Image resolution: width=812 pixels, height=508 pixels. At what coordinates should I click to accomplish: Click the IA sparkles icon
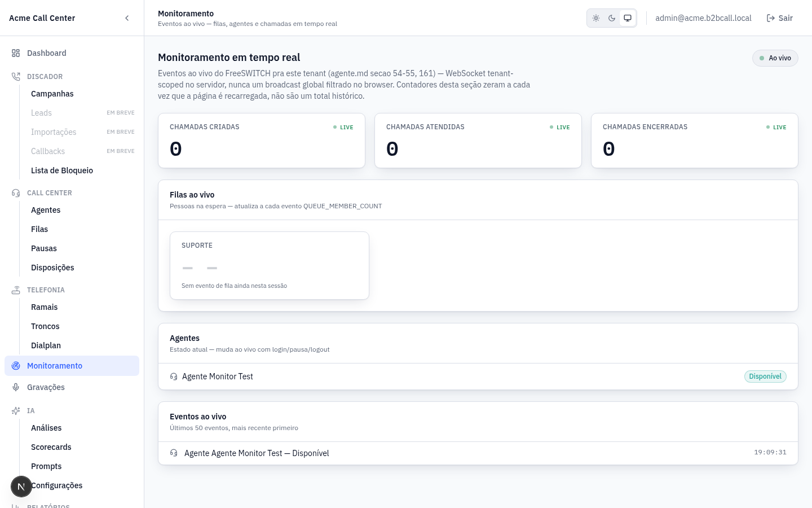[x=16, y=411]
